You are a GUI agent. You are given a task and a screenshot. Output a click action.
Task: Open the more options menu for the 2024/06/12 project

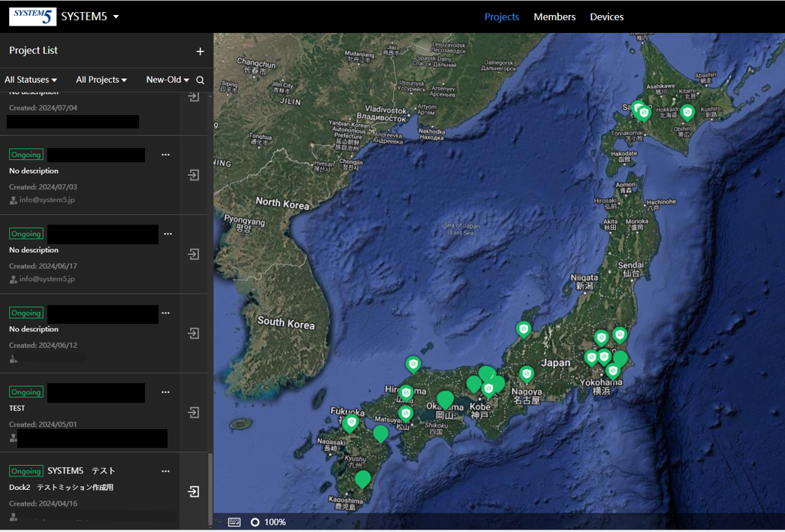pyautogui.click(x=166, y=313)
